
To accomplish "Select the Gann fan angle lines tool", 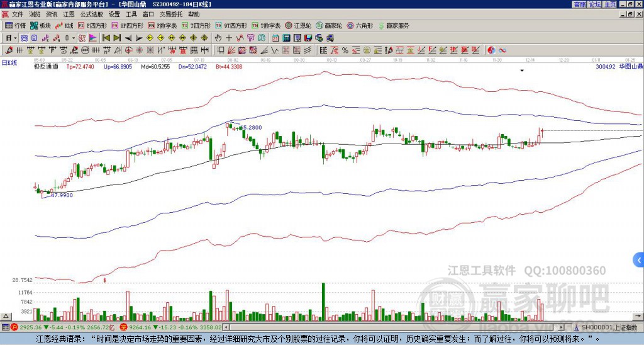I will [x=231, y=50].
